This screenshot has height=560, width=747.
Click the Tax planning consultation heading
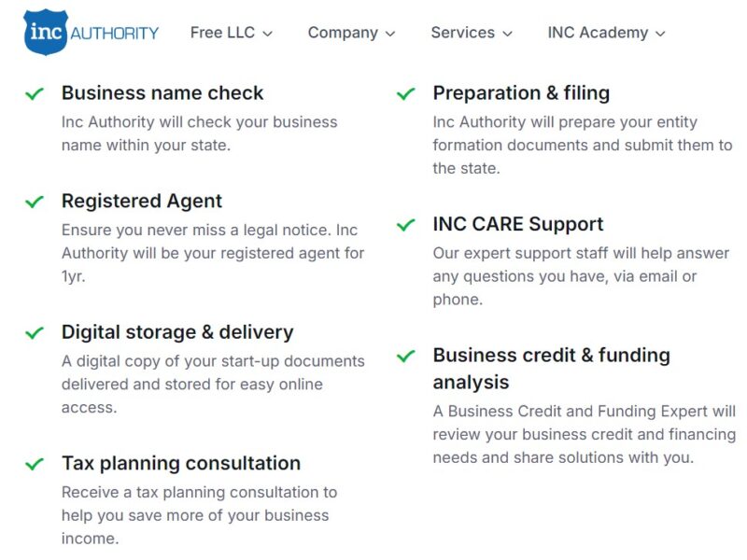click(x=181, y=464)
